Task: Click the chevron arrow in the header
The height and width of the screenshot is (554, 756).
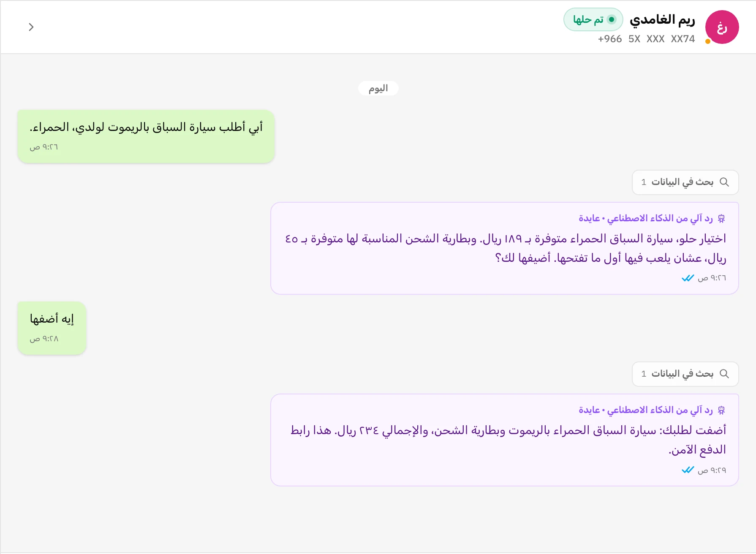Action: 31,27
